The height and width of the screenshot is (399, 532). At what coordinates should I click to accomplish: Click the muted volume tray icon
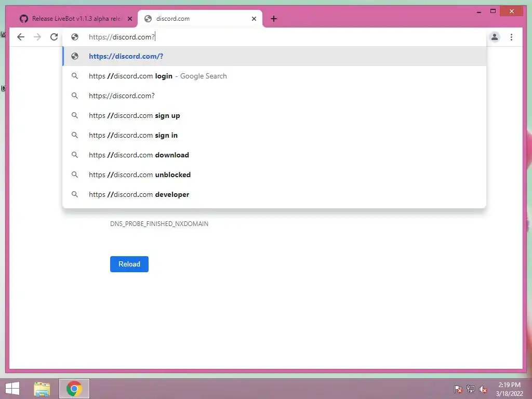(x=483, y=389)
